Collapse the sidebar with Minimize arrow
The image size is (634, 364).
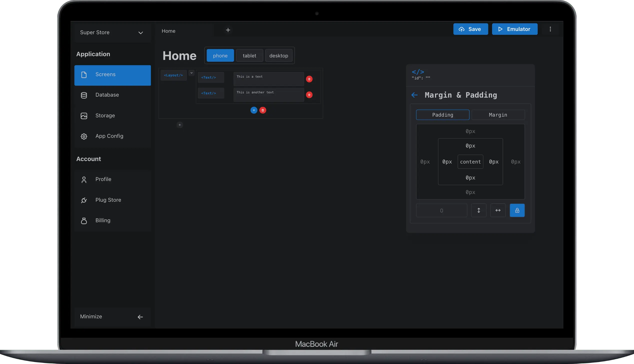click(140, 317)
